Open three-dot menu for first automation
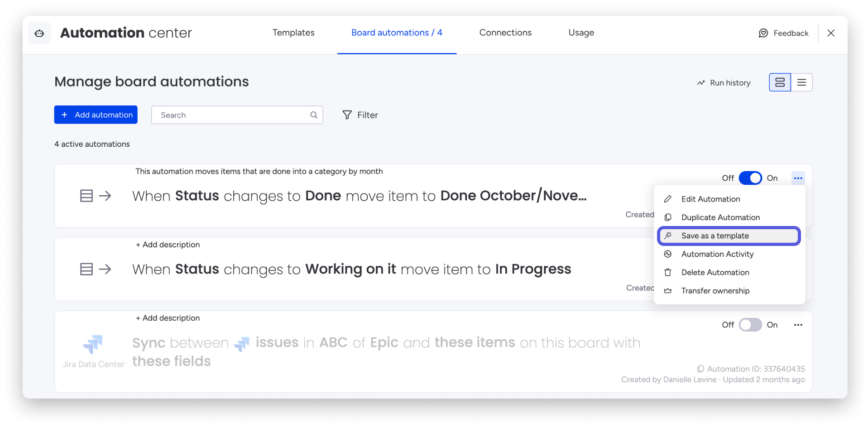 (798, 178)
